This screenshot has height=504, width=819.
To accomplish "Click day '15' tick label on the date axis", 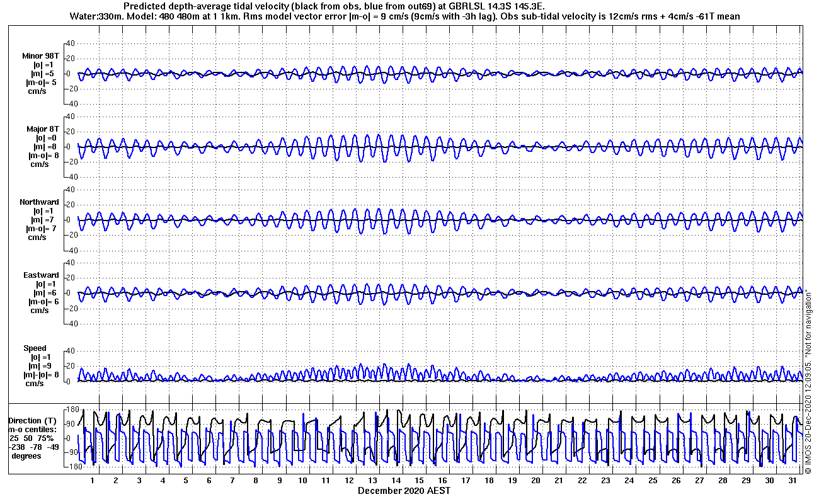I will (419, 481).
